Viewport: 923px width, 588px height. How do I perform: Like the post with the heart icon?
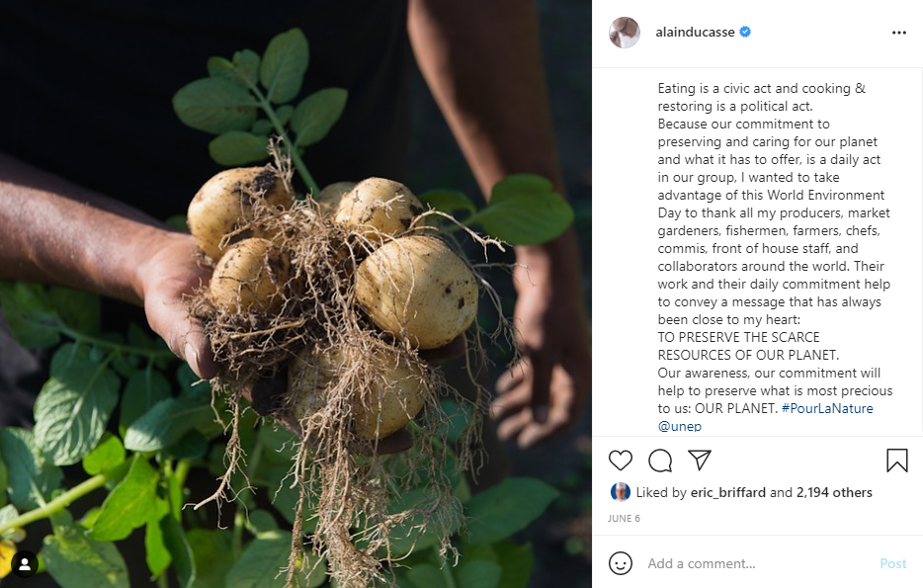coord(620,461)
